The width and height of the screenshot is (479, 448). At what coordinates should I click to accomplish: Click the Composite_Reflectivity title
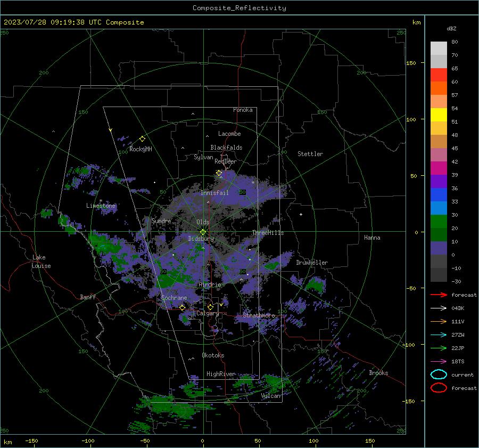coord(240,8)
